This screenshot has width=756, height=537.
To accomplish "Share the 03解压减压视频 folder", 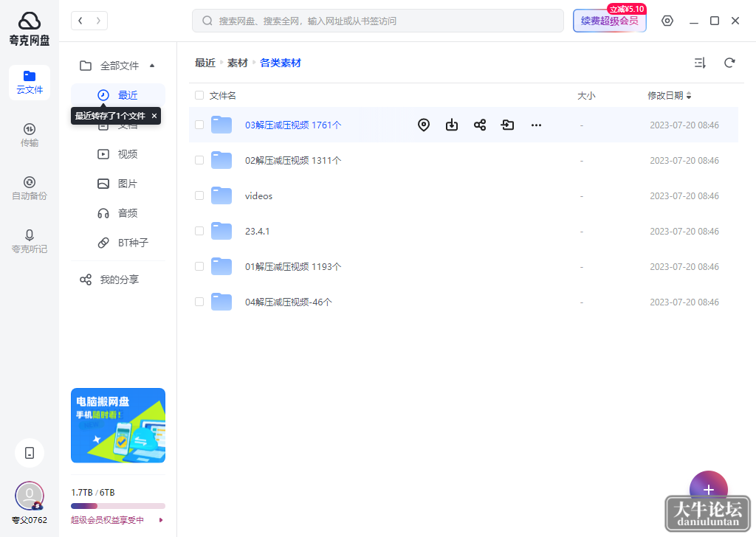I will (480, 125).
